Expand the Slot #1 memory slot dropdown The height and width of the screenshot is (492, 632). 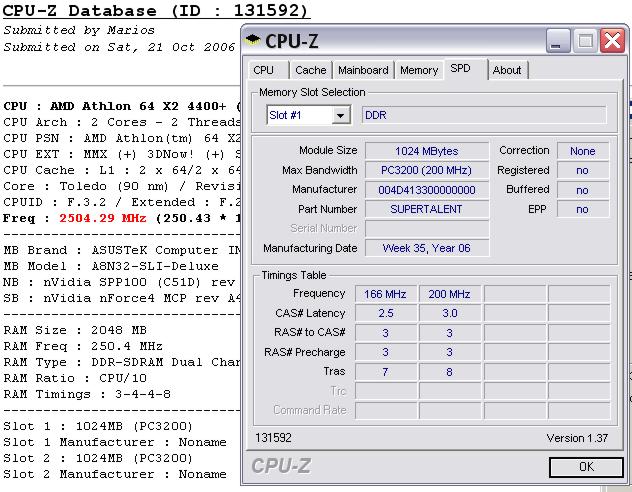(341, 116)
